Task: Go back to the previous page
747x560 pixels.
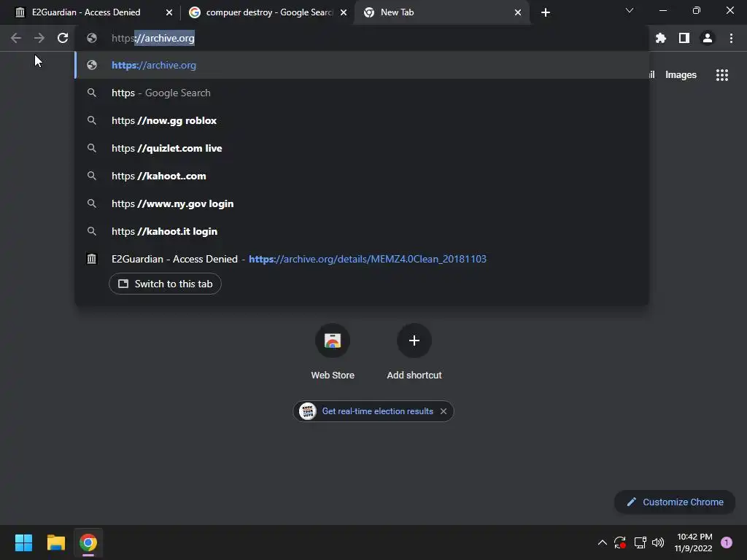Action: [16, 38]
